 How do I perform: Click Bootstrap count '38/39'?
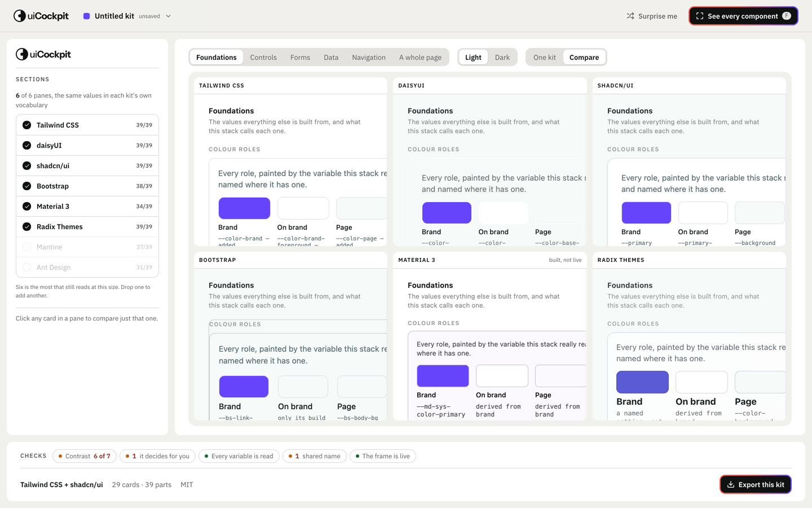pos(144,186)
